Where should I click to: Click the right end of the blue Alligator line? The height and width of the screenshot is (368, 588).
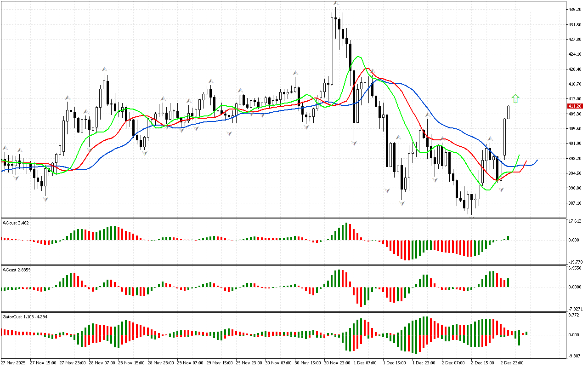click(537, 160)
